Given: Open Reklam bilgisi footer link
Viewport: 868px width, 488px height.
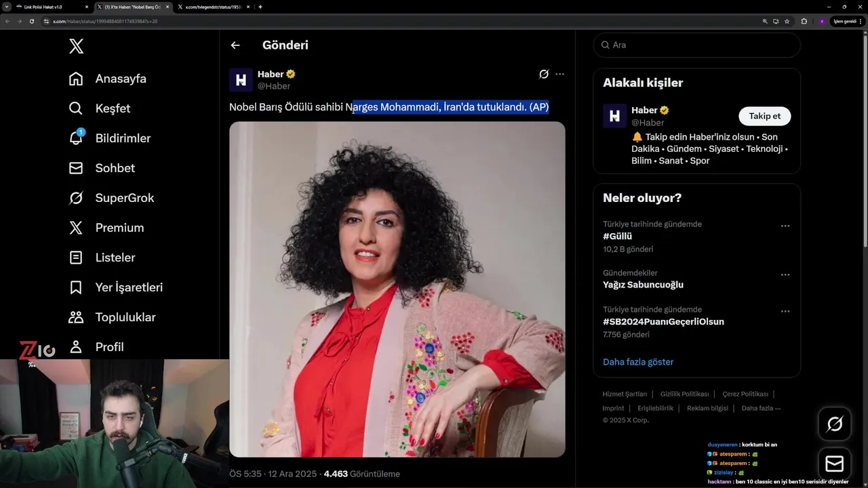Looking at the screenshot, I should coord(707,408).
